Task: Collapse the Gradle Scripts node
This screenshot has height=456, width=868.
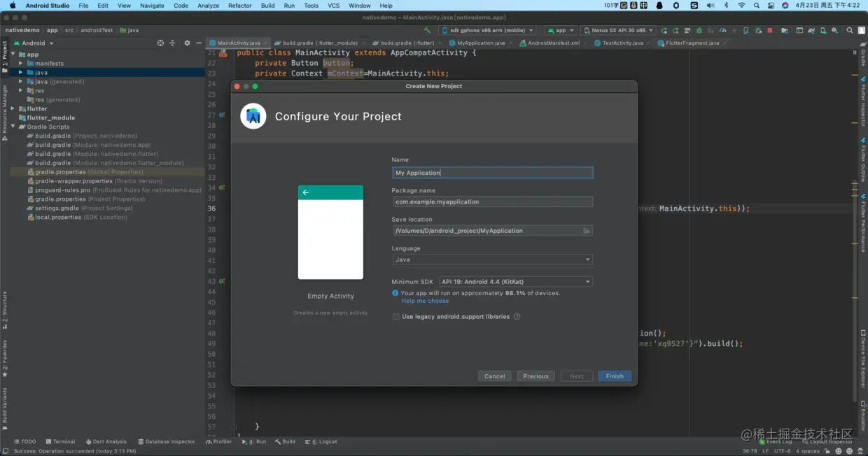Action: 13,127
